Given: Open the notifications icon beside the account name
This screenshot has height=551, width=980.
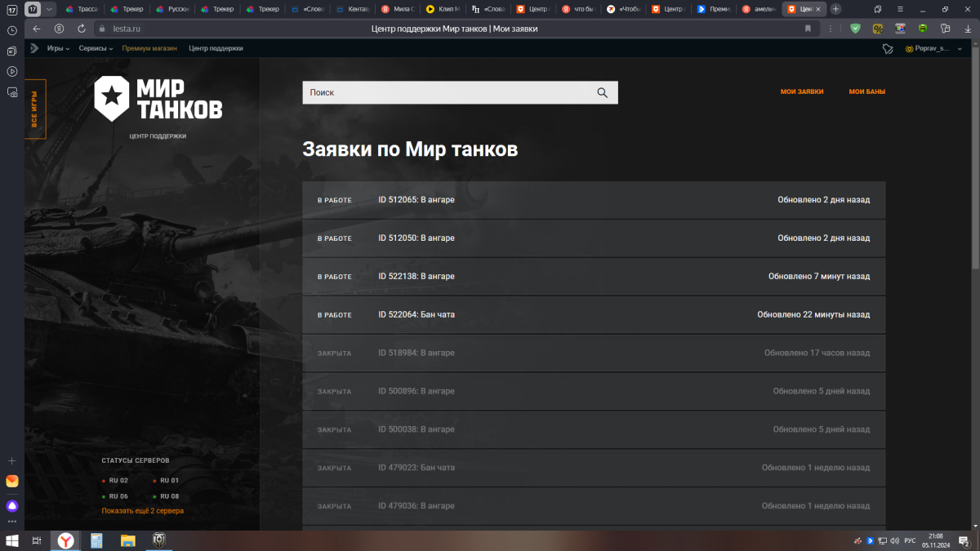Looking at the screenshot, I should [x=888, y=49].
